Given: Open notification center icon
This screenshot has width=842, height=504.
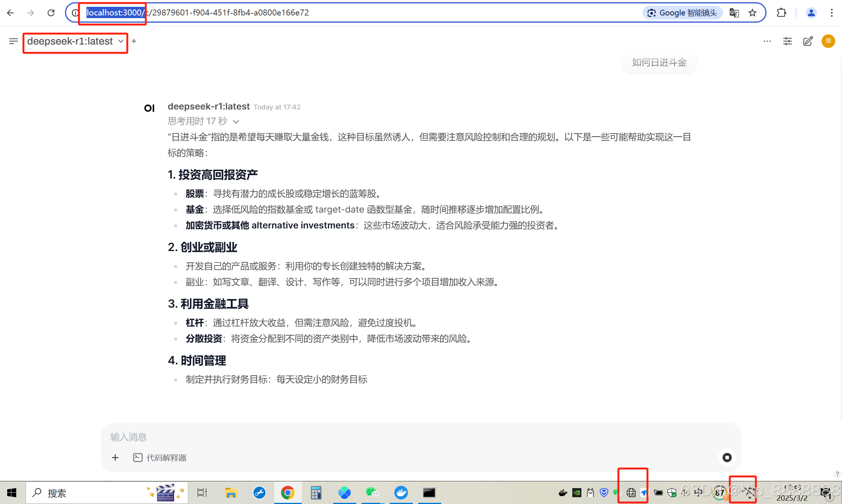Looking at the screenshot, I should point(826,492).
